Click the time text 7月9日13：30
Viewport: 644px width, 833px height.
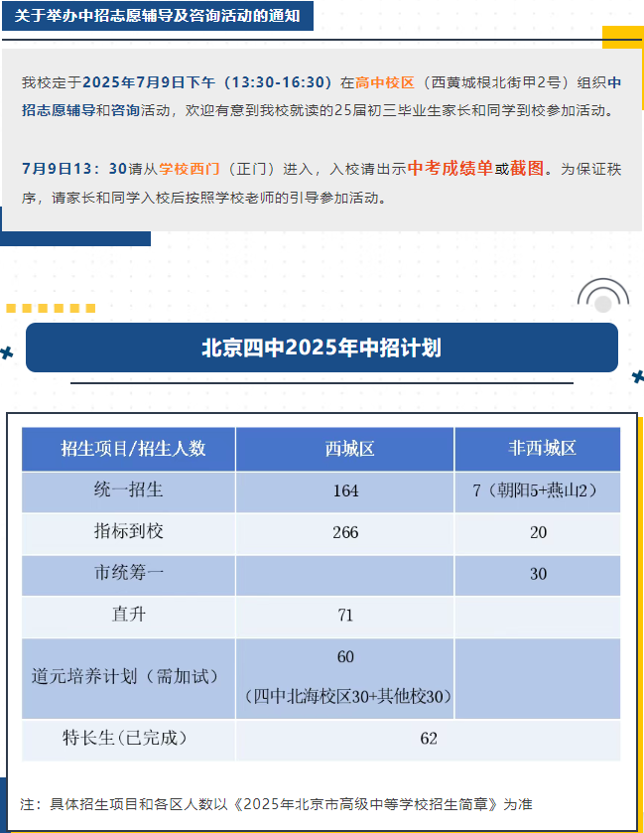point(74,169)
